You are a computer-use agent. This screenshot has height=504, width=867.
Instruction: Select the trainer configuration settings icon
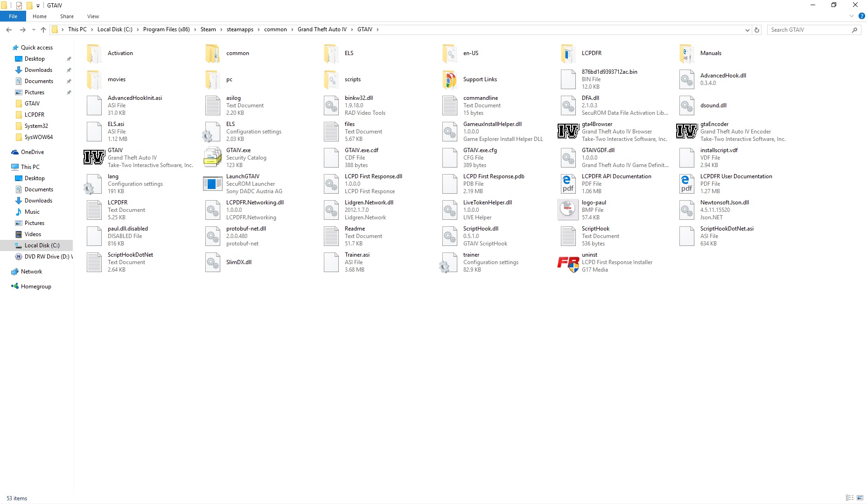click(448, 262)
